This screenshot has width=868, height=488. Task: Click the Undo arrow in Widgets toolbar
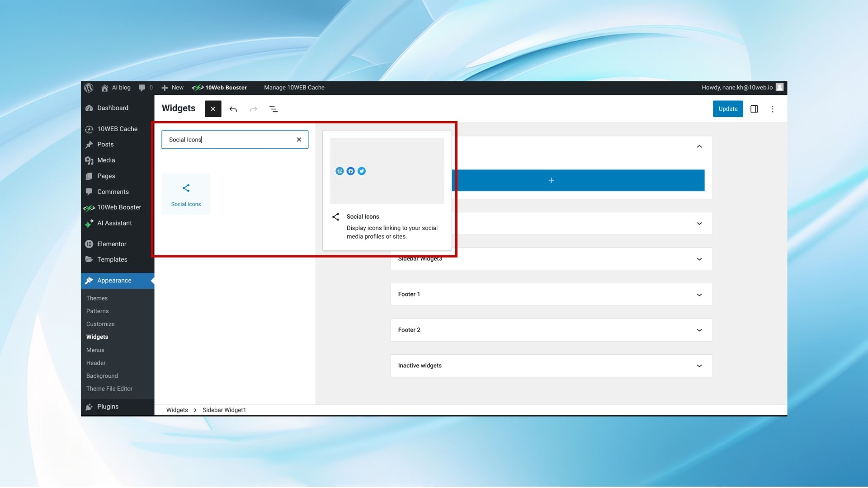coord(233,109)
